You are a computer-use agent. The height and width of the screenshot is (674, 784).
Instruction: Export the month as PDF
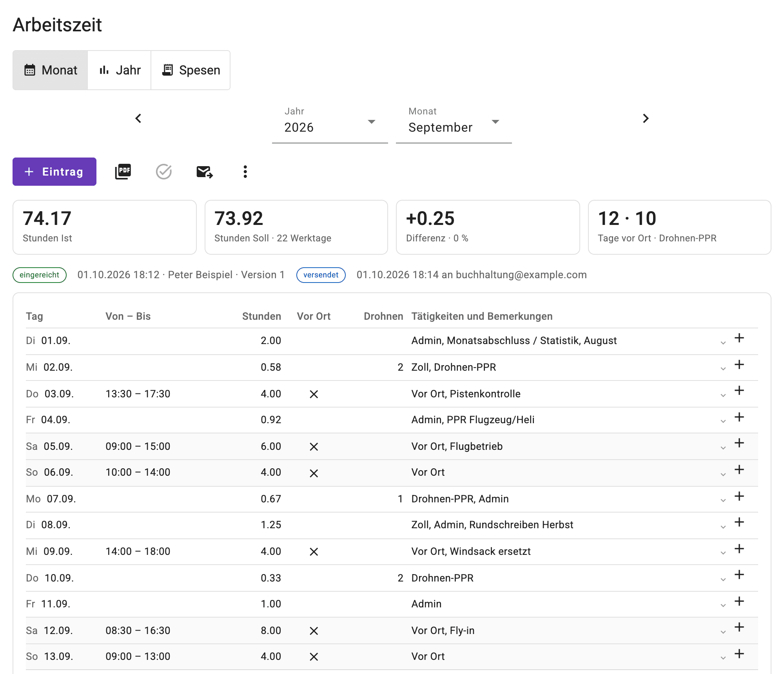pos(123,172)
